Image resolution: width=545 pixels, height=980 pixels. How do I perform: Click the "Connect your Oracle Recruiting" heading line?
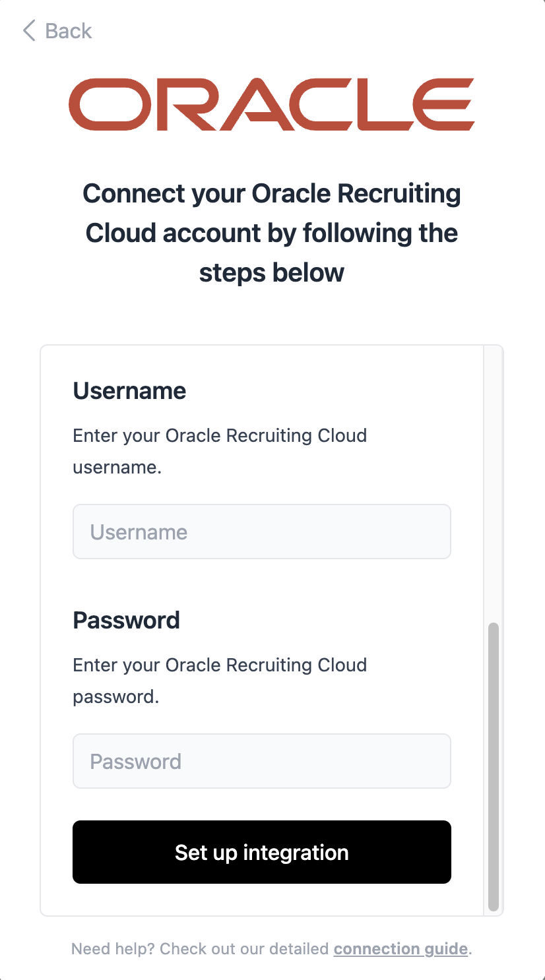pos(271,194)
